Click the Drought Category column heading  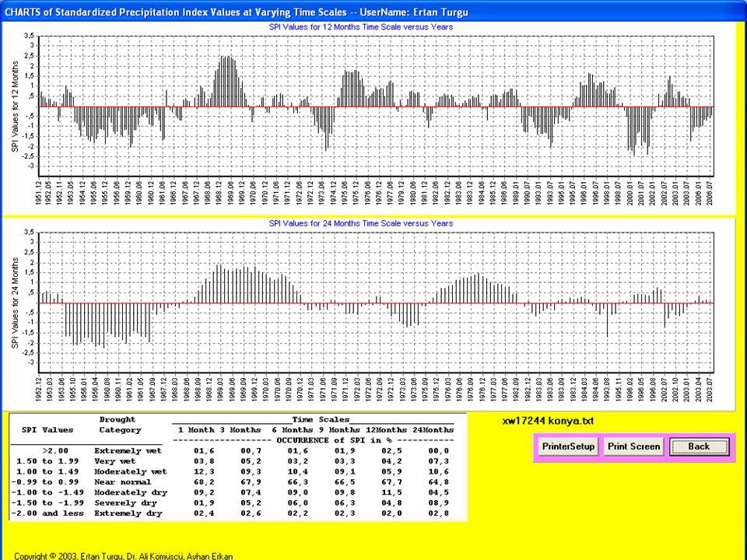pyautogui.click(x=120, y=425)
